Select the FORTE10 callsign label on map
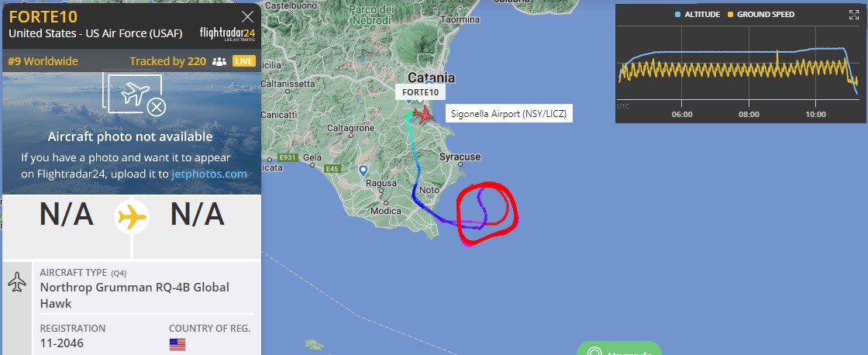The width and height of the screenshot is (868, 355). (x=420, y=92)
